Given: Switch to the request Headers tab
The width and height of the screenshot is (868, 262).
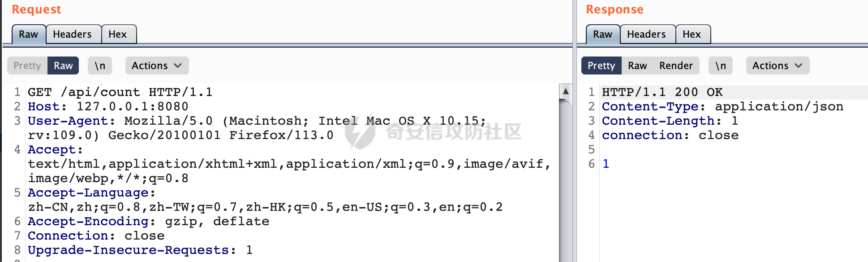Looking at the screenshot, I should click(x=72, y=34).
